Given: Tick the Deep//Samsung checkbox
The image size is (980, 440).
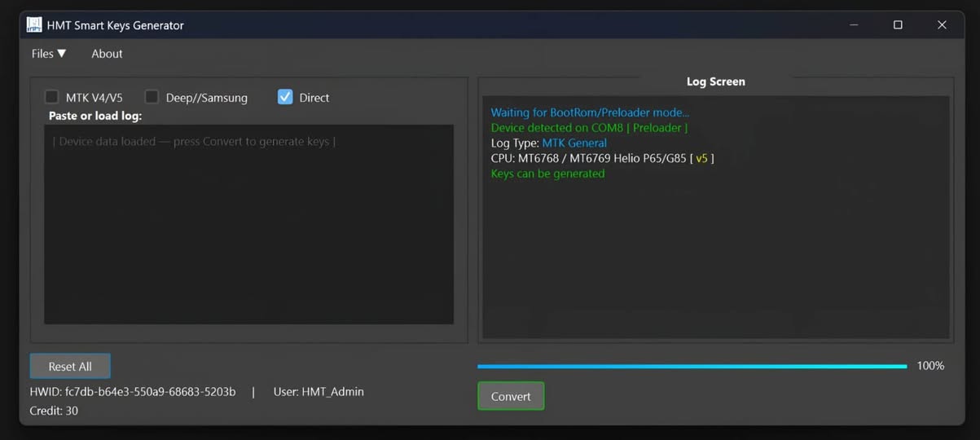Looking at the screenshot, I should click(x=152, y=97).
